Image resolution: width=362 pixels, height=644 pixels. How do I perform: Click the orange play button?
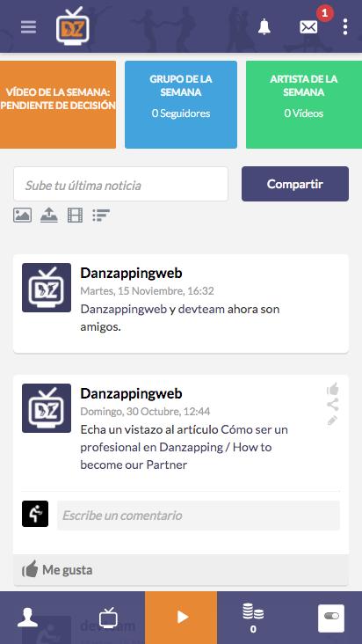(181, 618)
